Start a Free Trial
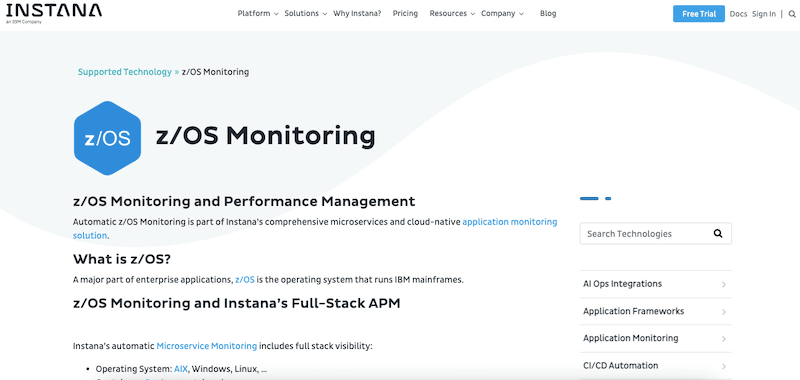Image resolution: width=800 pixels, height=380 pixels. pos(698,14)
